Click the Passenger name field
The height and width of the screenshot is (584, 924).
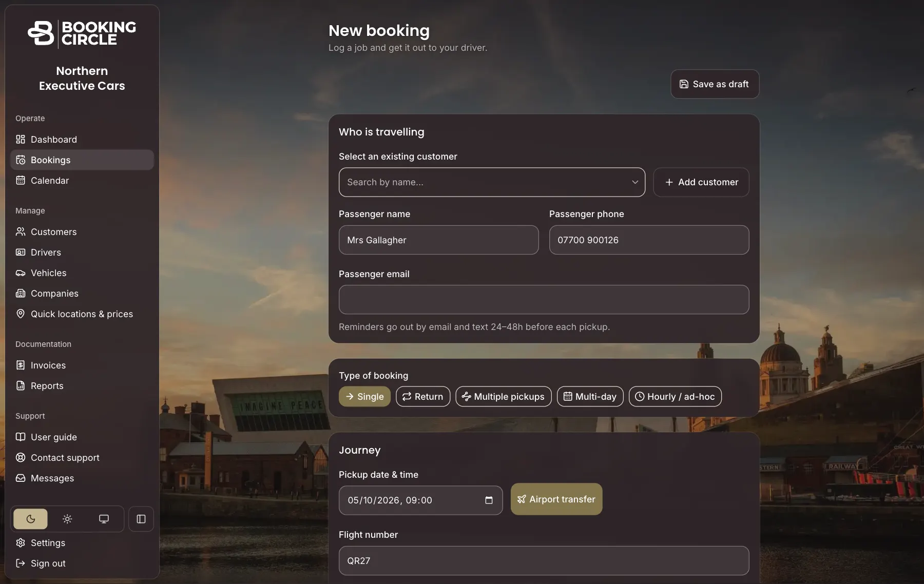pyautogui.click(x=439, y=240)
